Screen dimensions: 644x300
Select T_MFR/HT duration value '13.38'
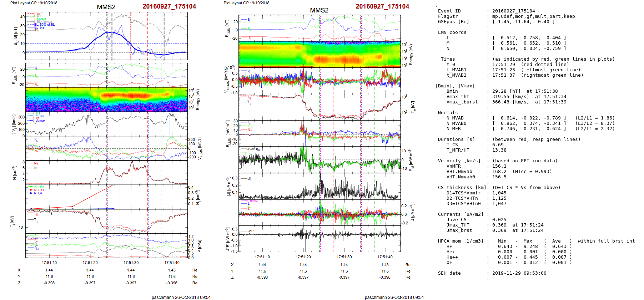499,150
